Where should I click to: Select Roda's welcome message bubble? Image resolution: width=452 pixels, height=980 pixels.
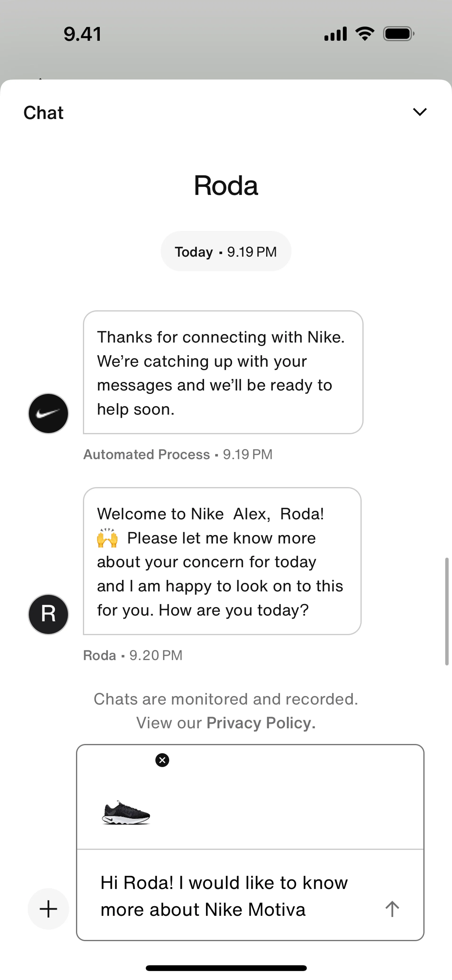tap(222, 561)
